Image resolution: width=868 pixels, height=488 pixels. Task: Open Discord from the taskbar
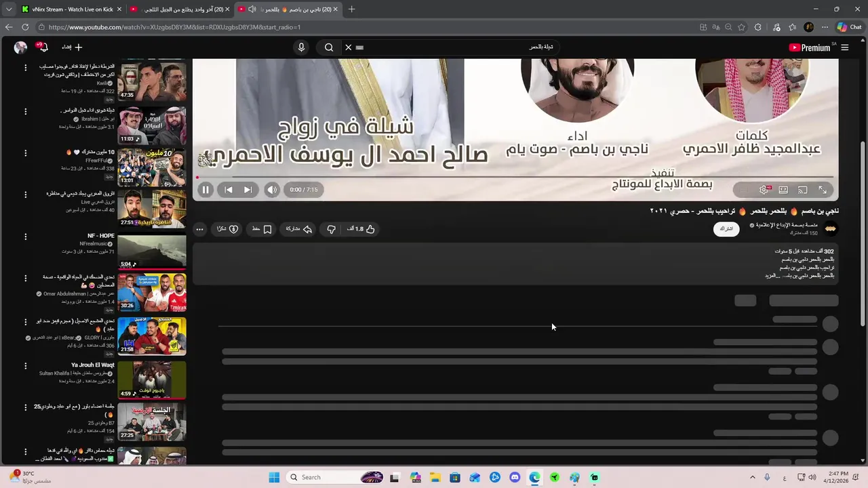pyautogui.click(x=515, y=477)
